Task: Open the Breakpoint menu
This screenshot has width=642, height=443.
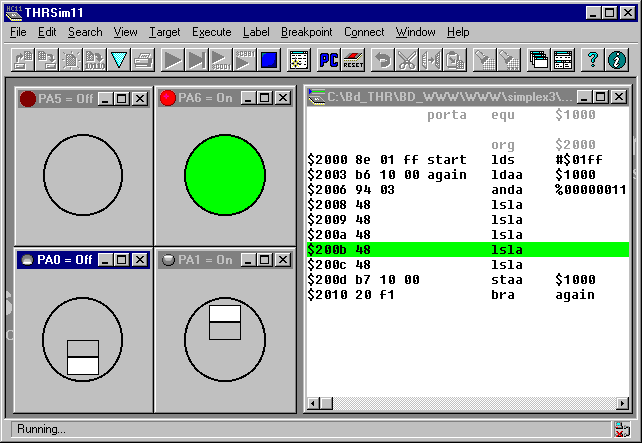Action: pos(306,32)
